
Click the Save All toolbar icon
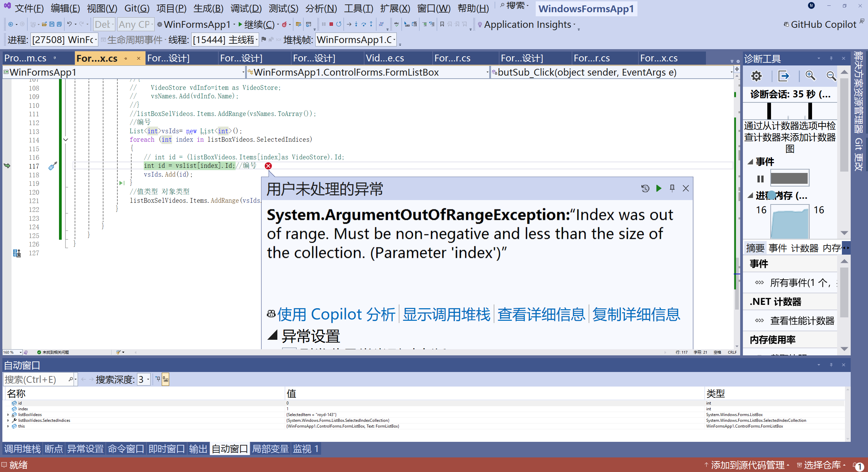[59, 24]
